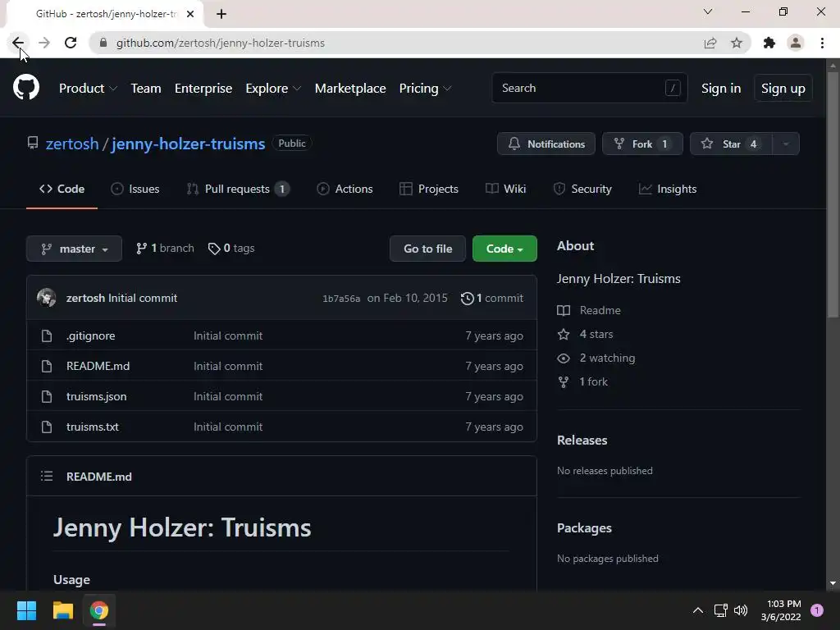Click the Go to file button
The image size is (840, 630).
(x=427, y=249)
